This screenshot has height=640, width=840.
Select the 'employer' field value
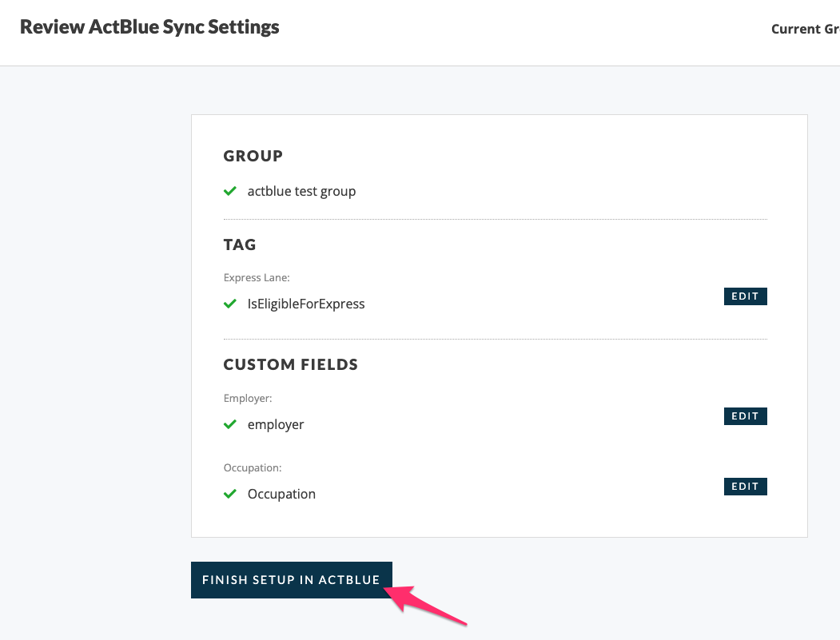click(x=276, y=424)
